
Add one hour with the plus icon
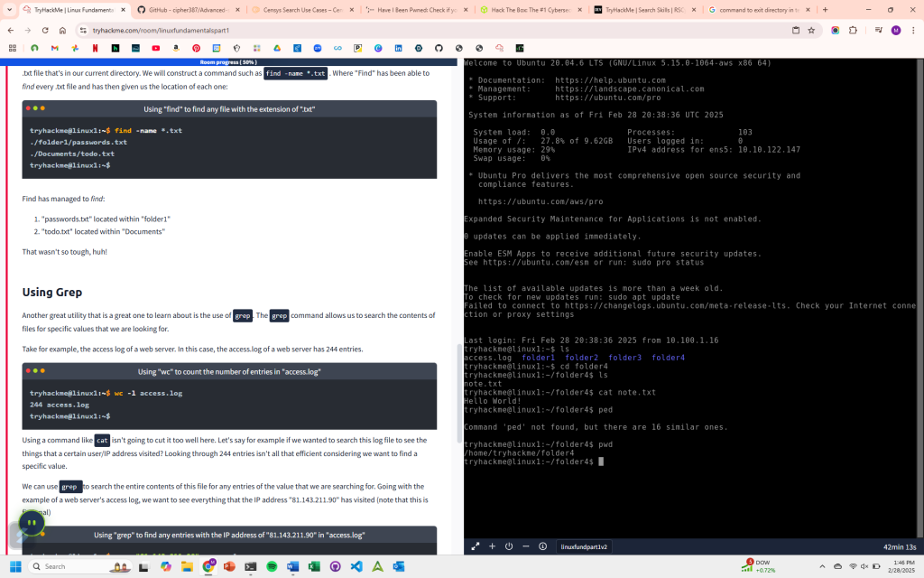click(493, 546)
